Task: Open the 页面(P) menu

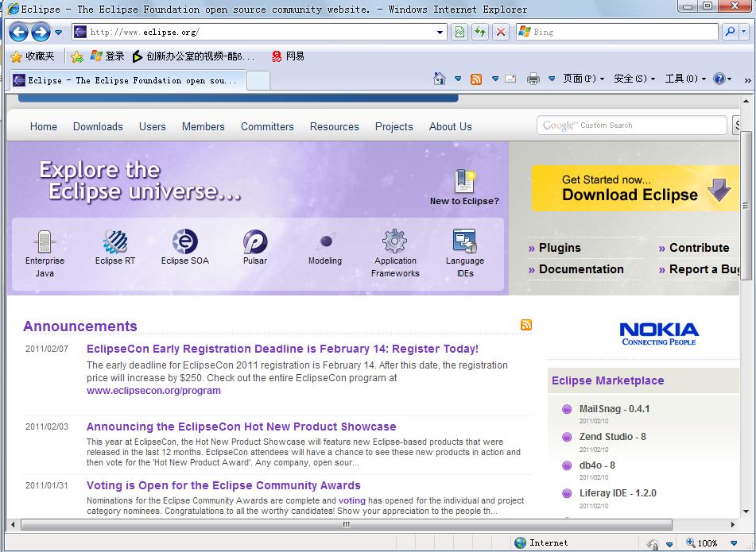Action: tap(583, 79)
